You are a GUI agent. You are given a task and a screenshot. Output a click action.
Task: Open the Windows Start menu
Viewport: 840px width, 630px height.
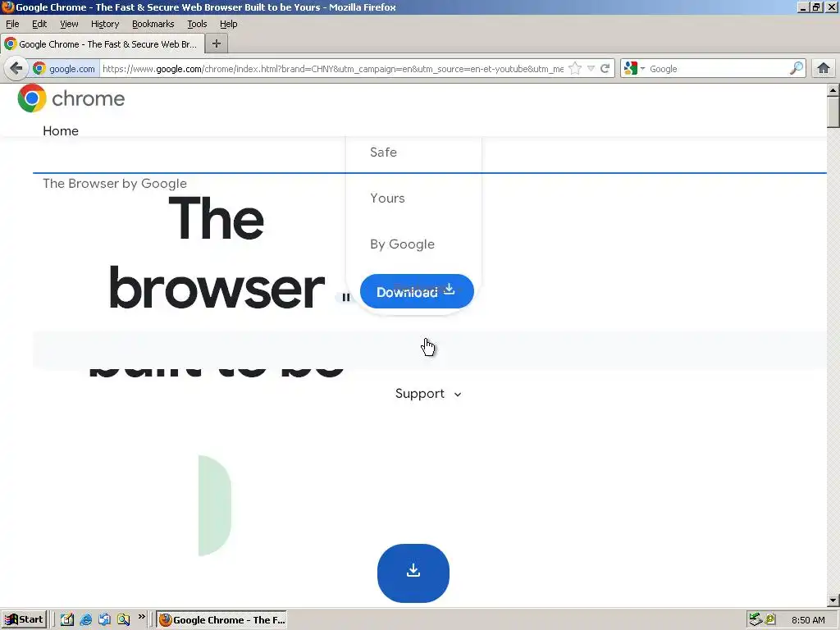[x=24, y=620]
